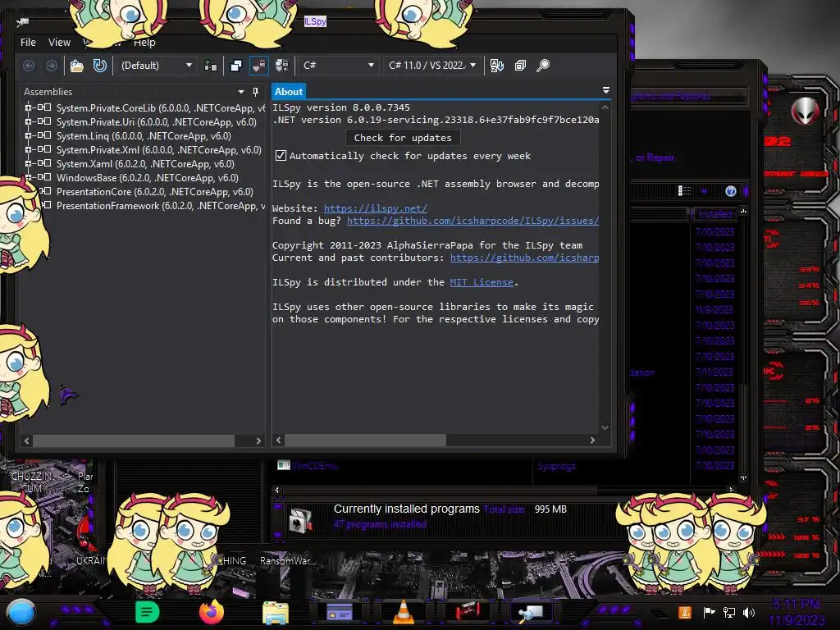Click the Back navigation arrow in ILSpy toolbar
This screenshot has height=630, width=840.
tap(29, 66)
